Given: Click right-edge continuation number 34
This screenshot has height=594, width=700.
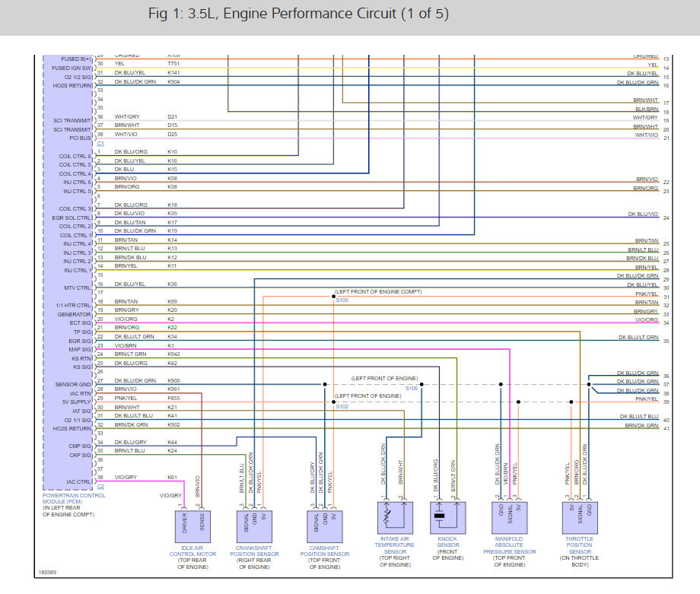Looking at the screenshot, I should (x=666, y=322).
